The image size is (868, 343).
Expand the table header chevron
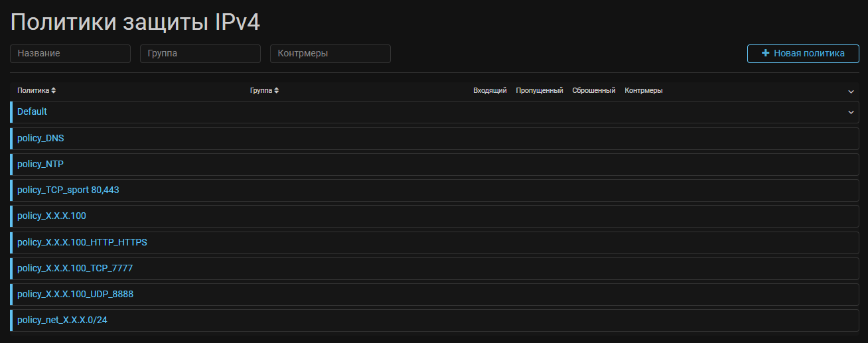[x=851, y=91]
